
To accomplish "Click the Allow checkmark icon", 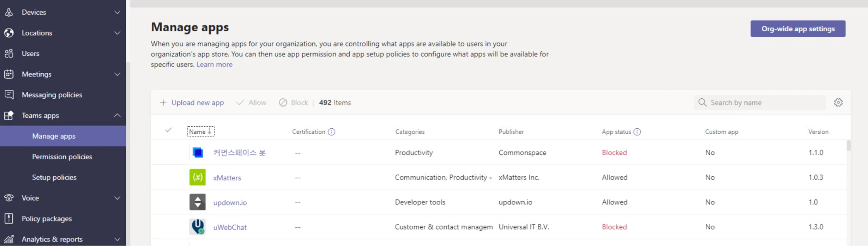I will tap(240, 102).
